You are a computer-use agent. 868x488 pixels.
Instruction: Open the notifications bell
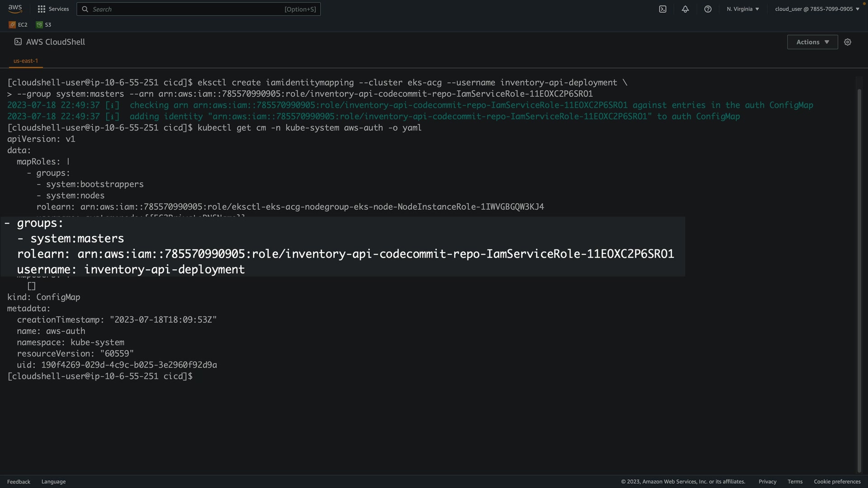pos(685,9)
